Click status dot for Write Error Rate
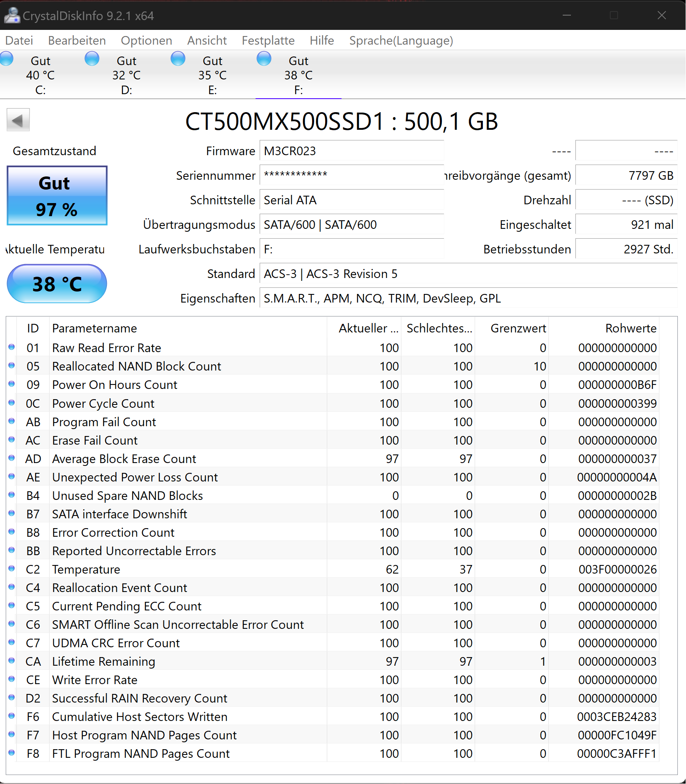Viewport: 686px width, 784px height. [11, 679]
